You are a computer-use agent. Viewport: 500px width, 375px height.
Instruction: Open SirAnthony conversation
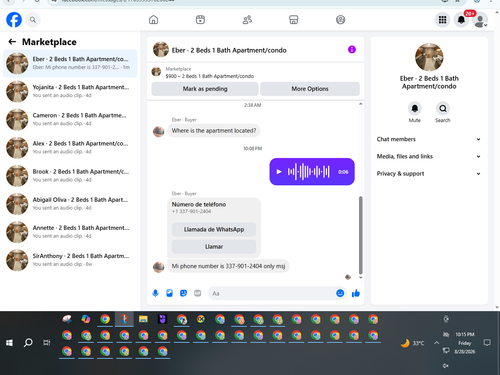tap(70, 260)
